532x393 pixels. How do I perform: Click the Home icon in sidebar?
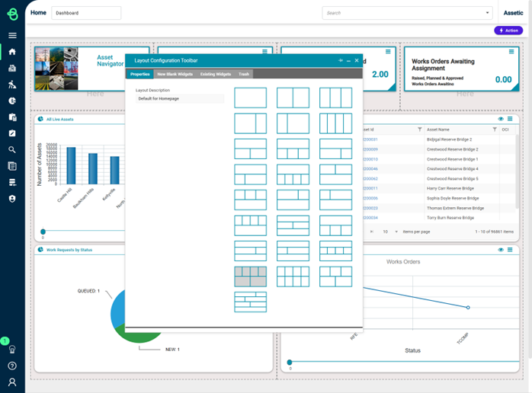pos(12,52)
